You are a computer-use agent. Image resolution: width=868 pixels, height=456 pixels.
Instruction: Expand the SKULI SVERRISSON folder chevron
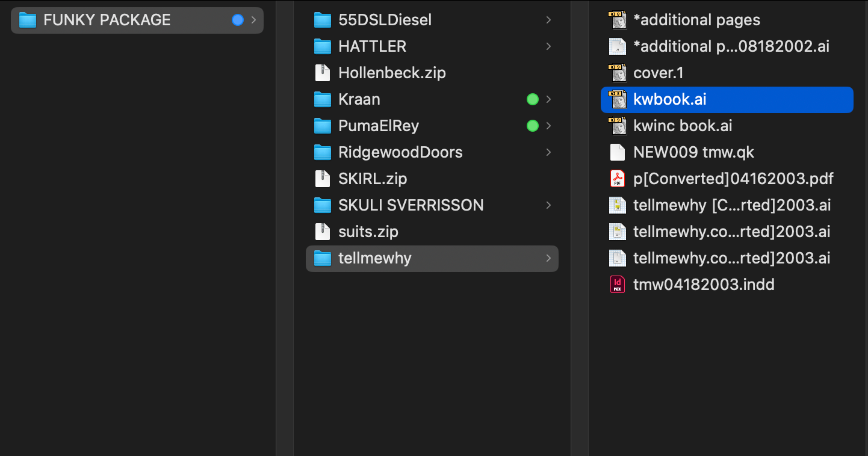(x=548, y=205)
